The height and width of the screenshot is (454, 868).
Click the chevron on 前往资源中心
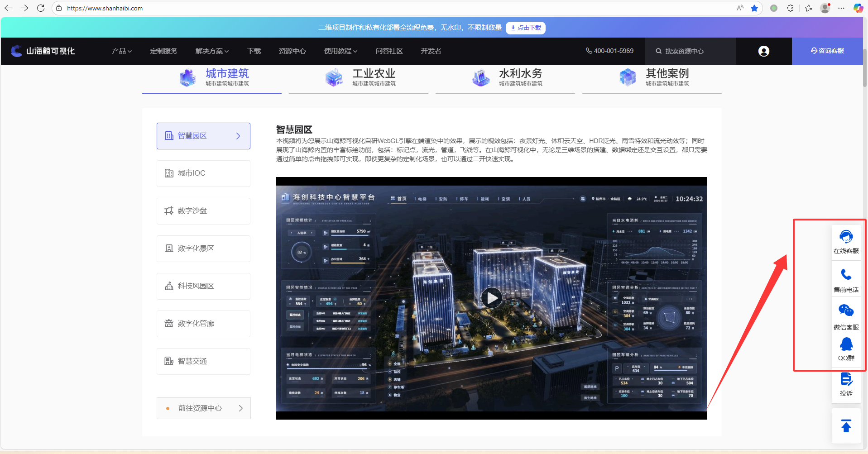point(241,408)
